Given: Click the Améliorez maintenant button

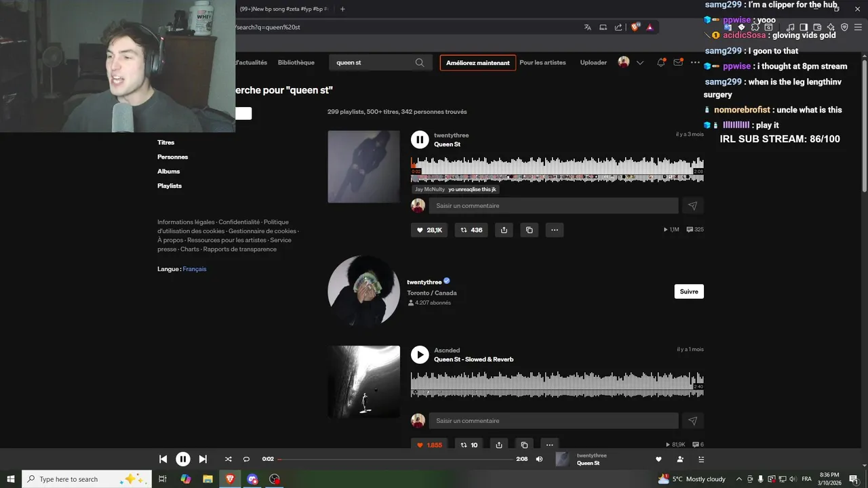Looking at the screenshot, I should [x=478, y=63].
